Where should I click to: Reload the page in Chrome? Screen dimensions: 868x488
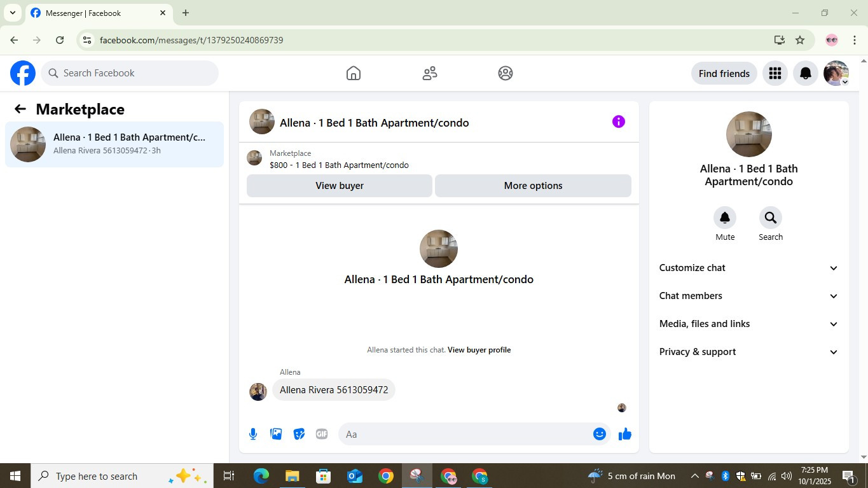click(60, 40)
